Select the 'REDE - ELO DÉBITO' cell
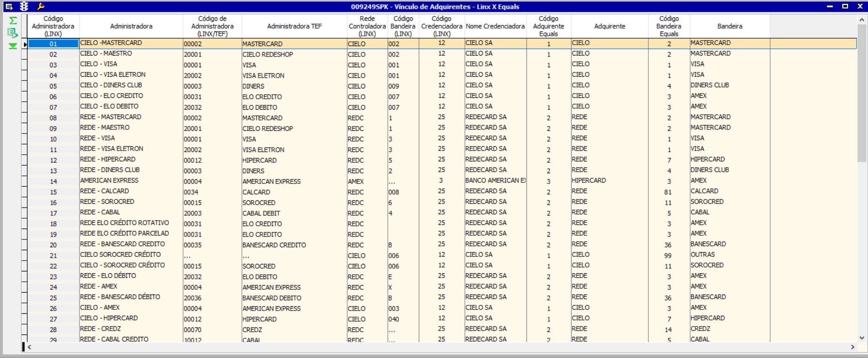This screenshot has width=868, height=358. pos(131,276)
